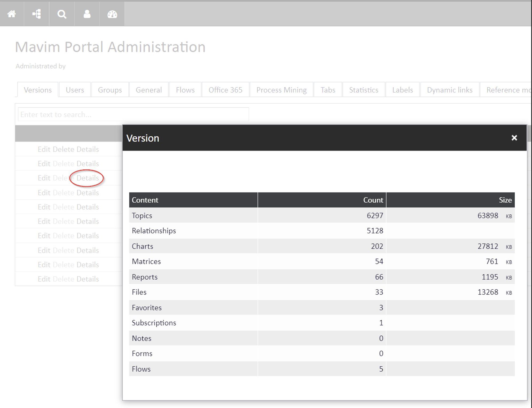
Task: Click the Count column header
Action: tap(322, 200)
